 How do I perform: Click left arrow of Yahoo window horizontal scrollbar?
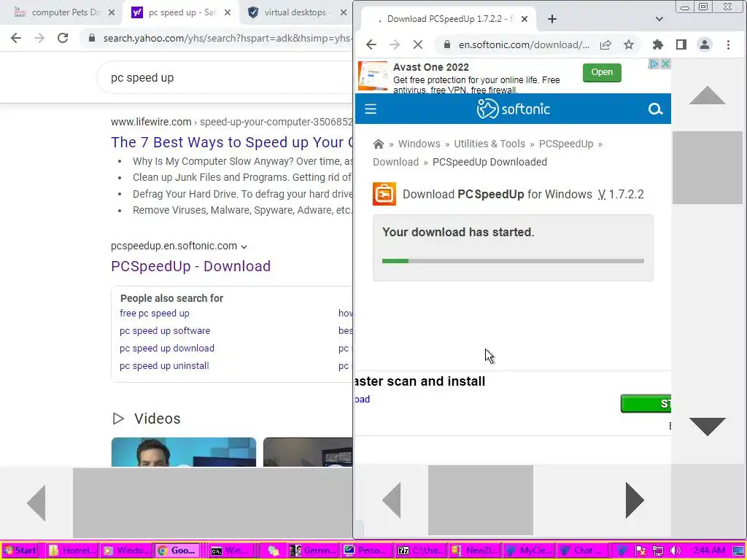coord(36,503)
